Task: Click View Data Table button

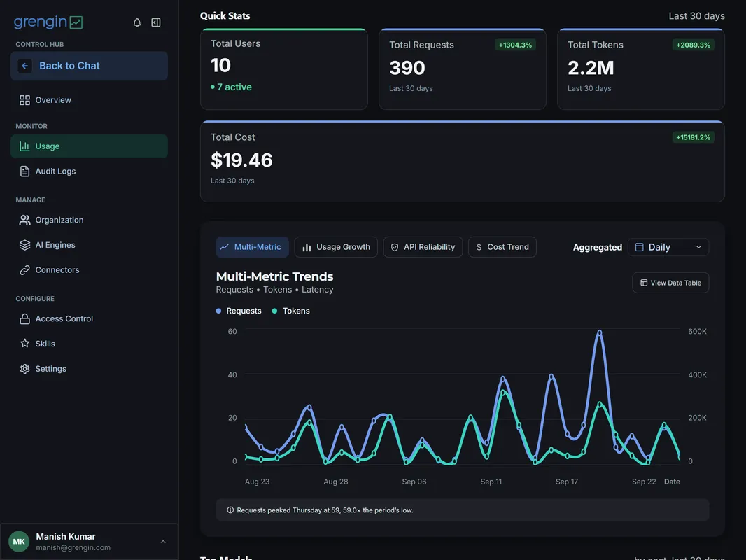Action: pos(670,283)
